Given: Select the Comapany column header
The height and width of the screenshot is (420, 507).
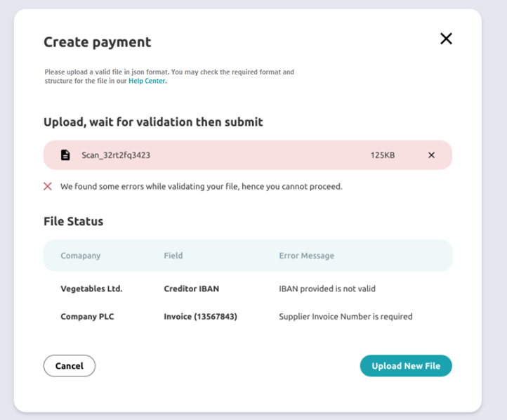Looking at the screenshot, I should (81, 256).
